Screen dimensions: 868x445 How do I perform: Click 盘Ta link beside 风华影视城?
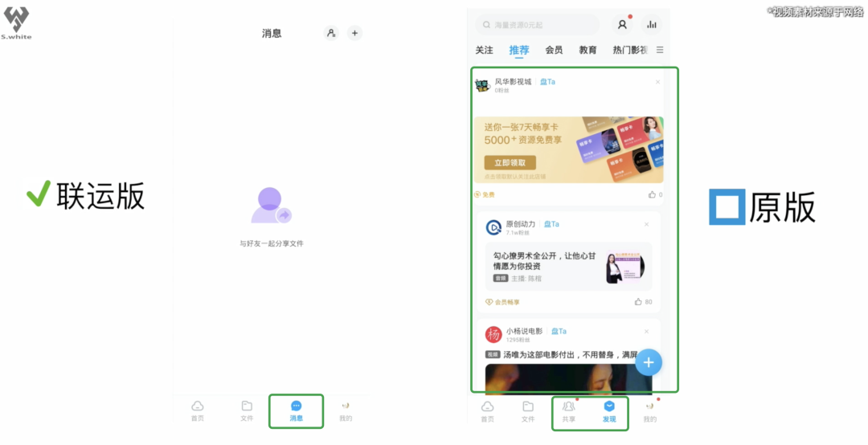point(547,82)
